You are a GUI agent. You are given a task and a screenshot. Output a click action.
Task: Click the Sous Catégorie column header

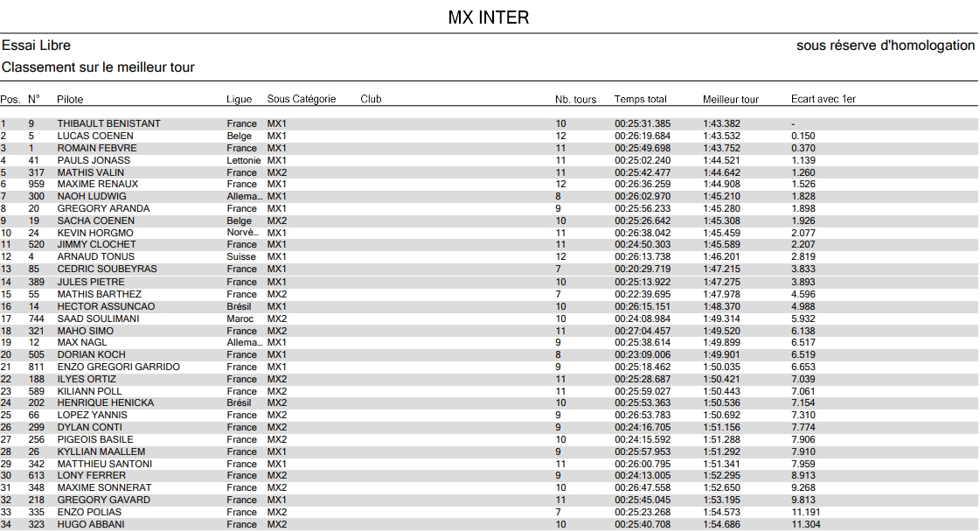tap(302, 100)
